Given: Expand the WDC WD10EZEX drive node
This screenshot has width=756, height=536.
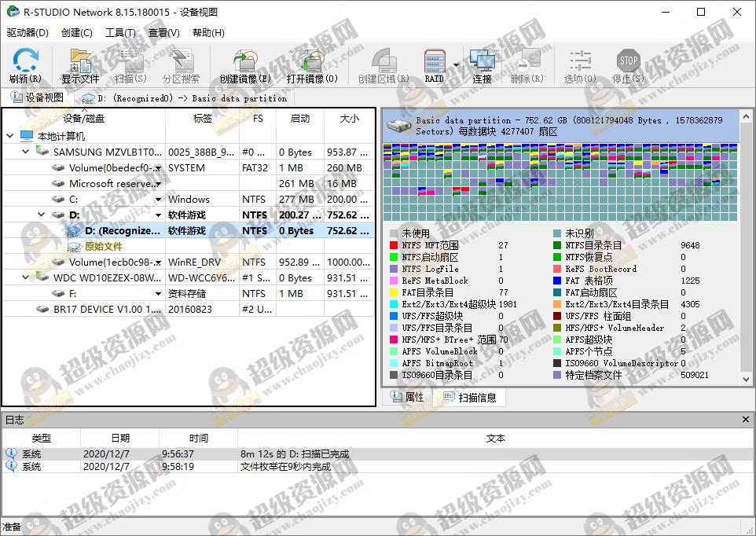Looking at the screenshot, I should click(x=24, y=277).
